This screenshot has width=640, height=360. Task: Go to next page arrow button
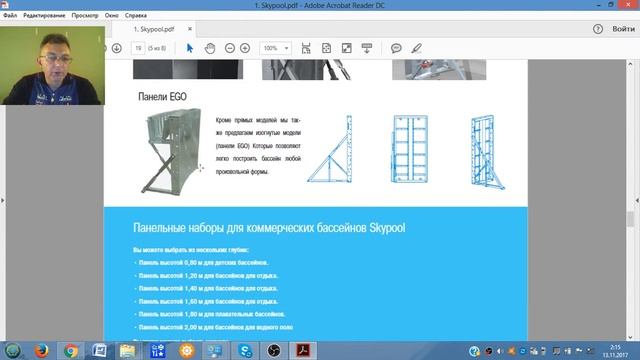[x=117, y=48]
